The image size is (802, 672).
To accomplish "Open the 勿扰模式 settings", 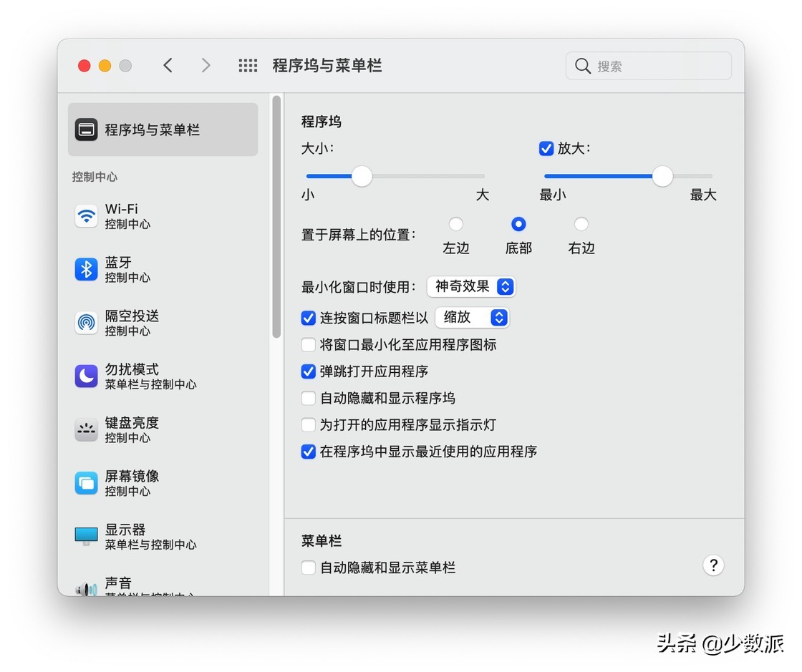I will pos(86,376).
